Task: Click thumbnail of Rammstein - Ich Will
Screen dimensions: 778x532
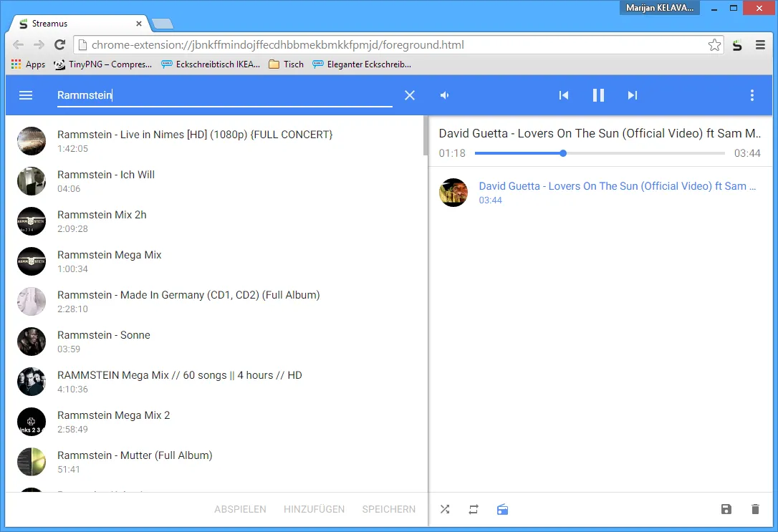Action: click(x=32, y=181)
